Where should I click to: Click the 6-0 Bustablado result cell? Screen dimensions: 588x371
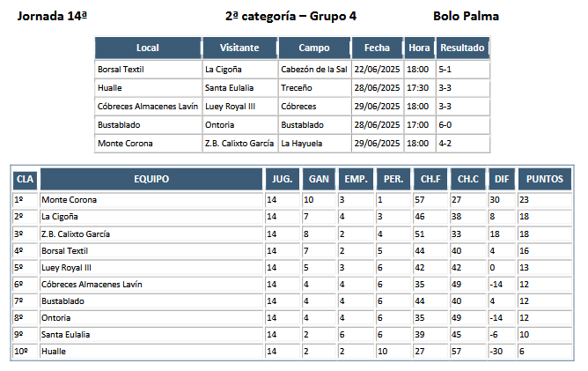(463, 125)
